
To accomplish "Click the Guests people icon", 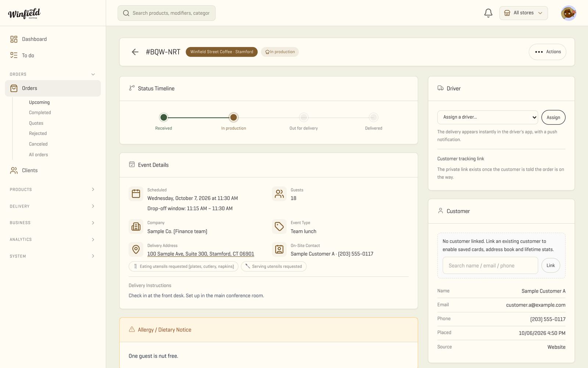I will click(279, 194).
